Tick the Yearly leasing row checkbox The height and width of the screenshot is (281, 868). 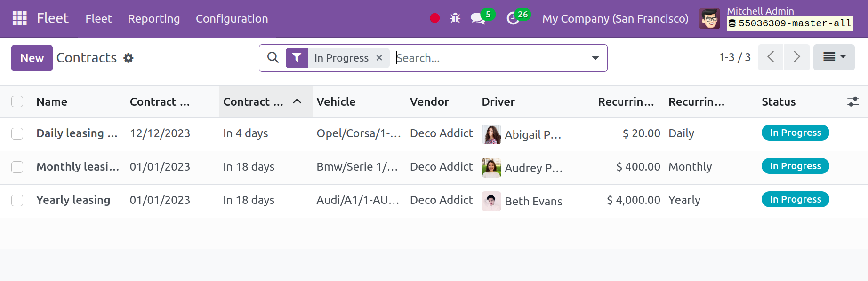click(x=17, y=201)
